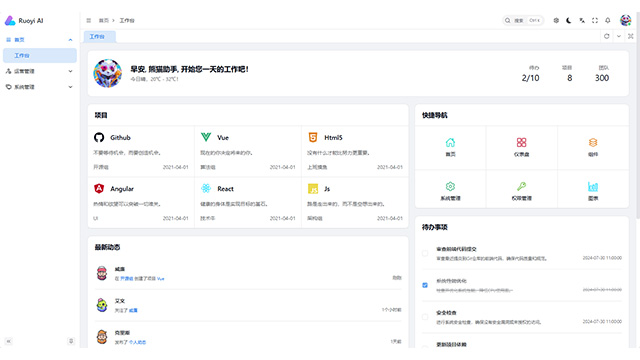The width and height of the screenshot is (640, 360).
Task: Expand the second sidebar menu with person icon
Action: click(x=40, y=71)
